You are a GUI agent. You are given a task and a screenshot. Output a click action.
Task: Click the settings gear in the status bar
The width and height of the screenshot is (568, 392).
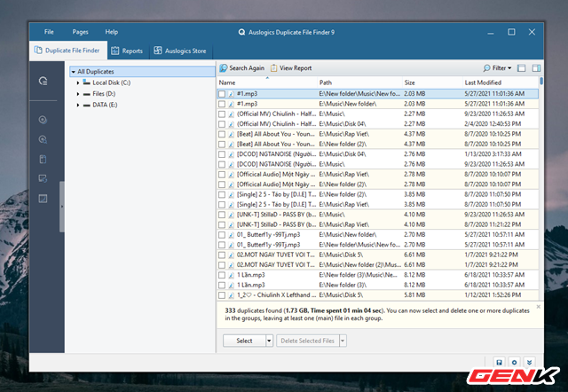[x=515, y=363]
